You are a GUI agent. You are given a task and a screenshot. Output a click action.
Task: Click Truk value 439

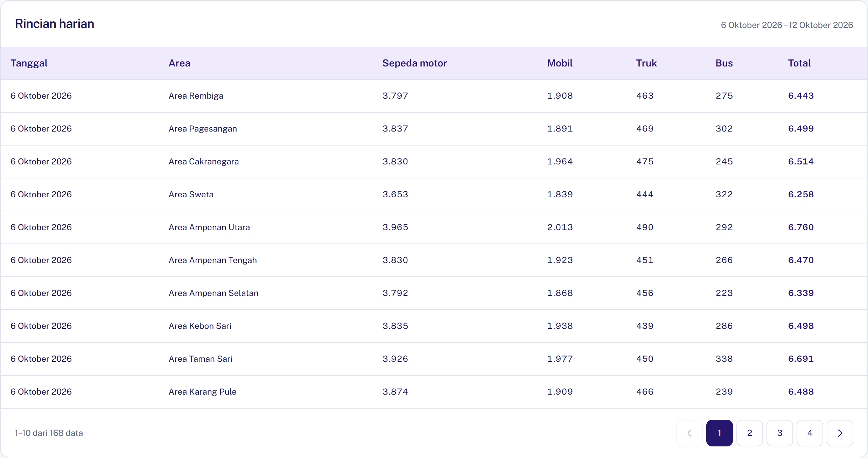[x=645, y=326]
